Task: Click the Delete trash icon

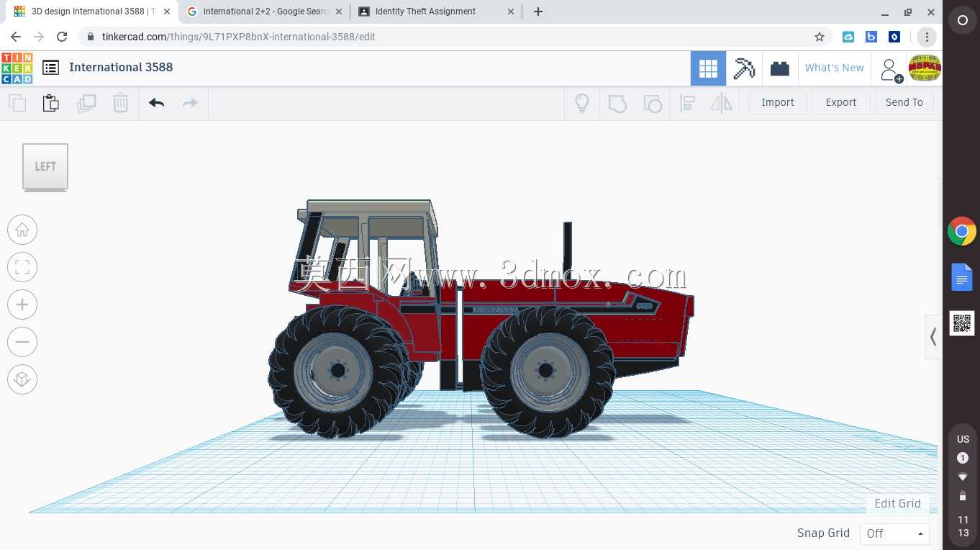Action: (x=121, y=103)
